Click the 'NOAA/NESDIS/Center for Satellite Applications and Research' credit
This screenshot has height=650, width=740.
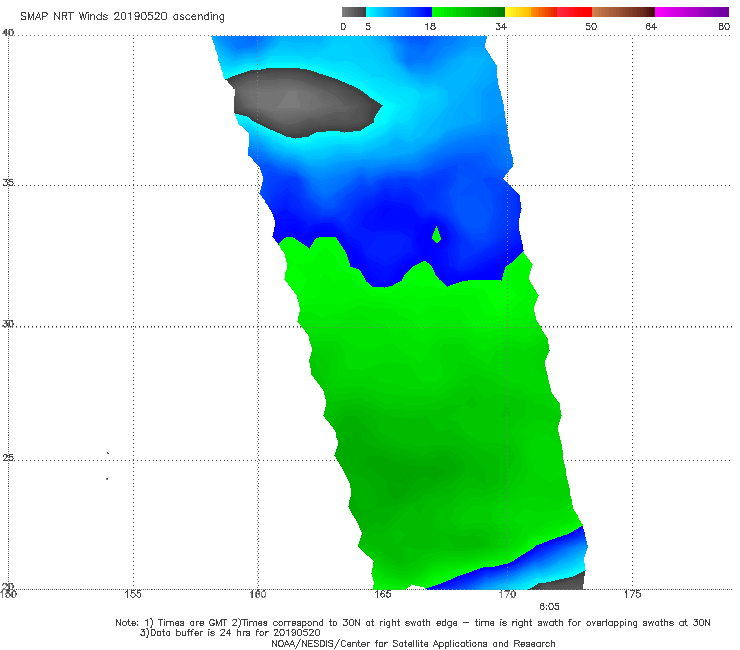(x=413, y=643)
